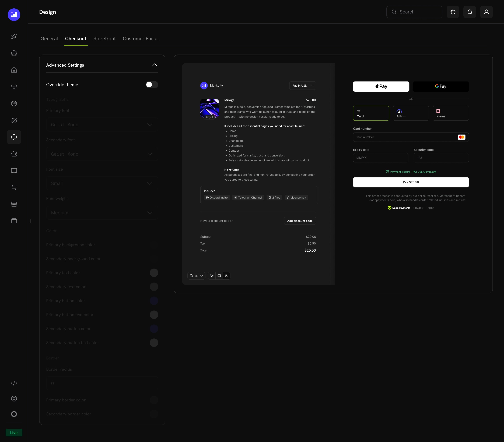Open the Primary font dropdown
Screen dimensions: 504x442
[102, 125]
